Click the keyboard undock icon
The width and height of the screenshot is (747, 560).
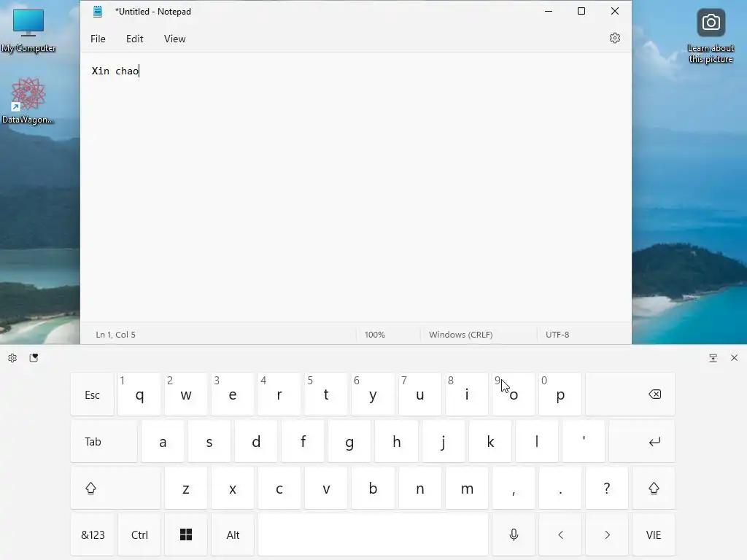[713, 357]
